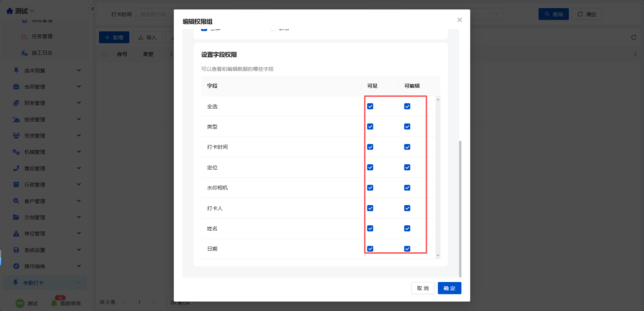Click the 文档管理 folder icon
Image resolution: width=644 pixels, height=311 pixels.
point(16,217)
